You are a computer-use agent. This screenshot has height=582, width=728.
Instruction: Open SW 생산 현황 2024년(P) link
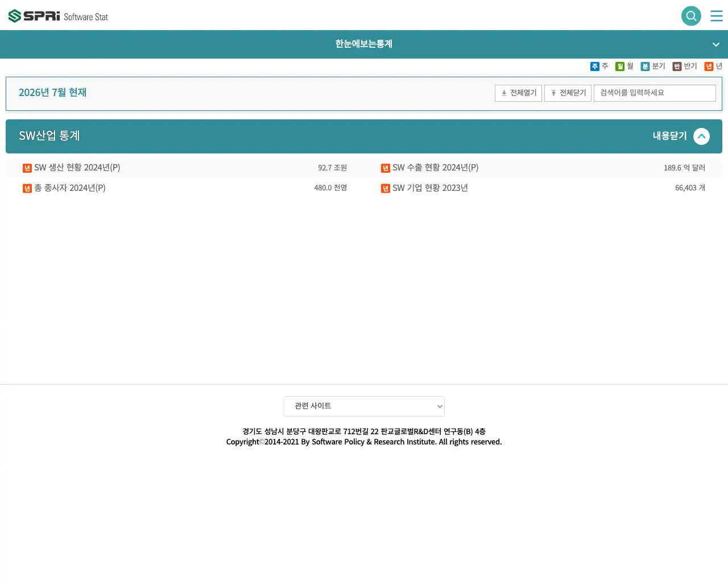(77, 168)
